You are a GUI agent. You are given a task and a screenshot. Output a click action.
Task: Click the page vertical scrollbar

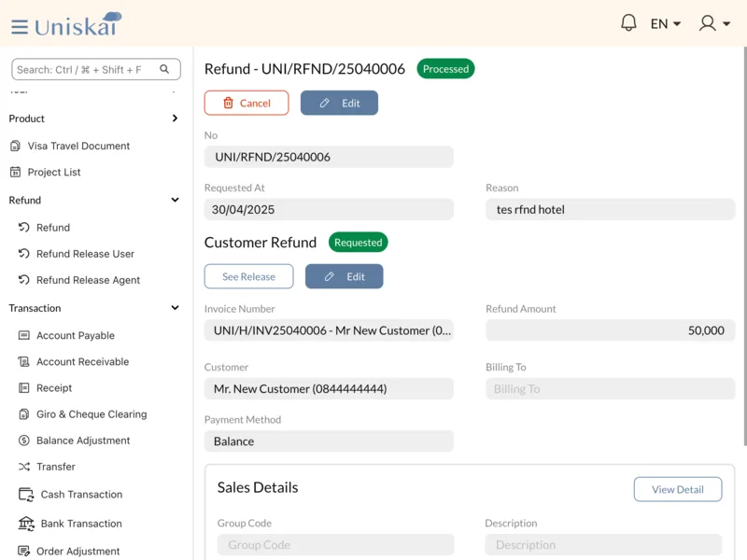click(745, 246)
